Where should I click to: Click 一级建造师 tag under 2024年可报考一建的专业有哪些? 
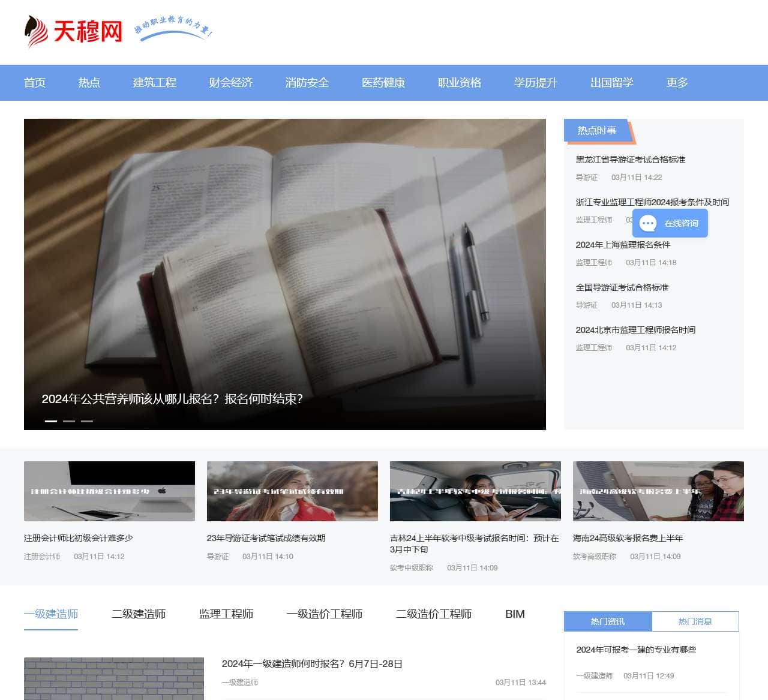click(x=594, y=676)
